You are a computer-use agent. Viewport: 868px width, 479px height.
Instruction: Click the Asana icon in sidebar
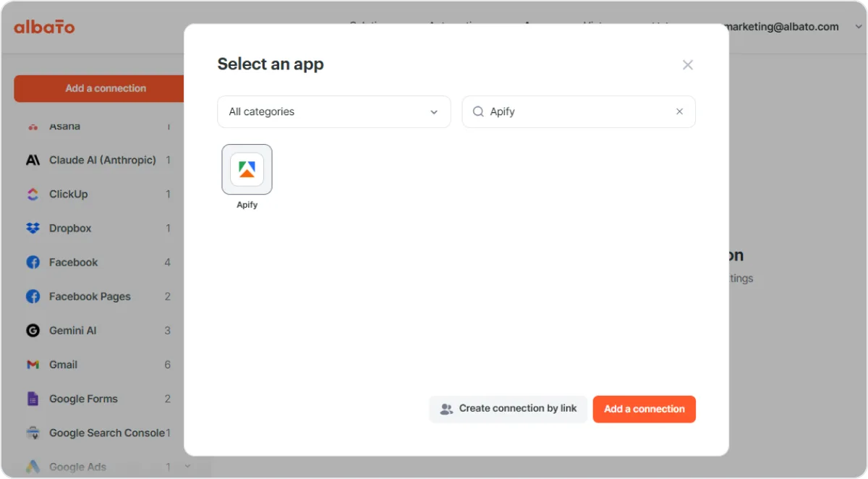coord(33,127)
